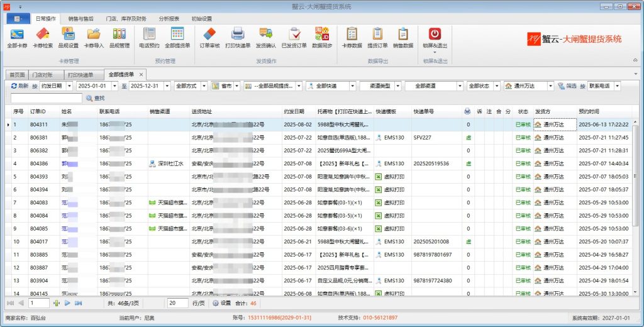Open 发货确认 shipping confirmation
Image resolution: width=644 pixels, height=327 pixels.
pyautogui.click(x=266, y=38)
